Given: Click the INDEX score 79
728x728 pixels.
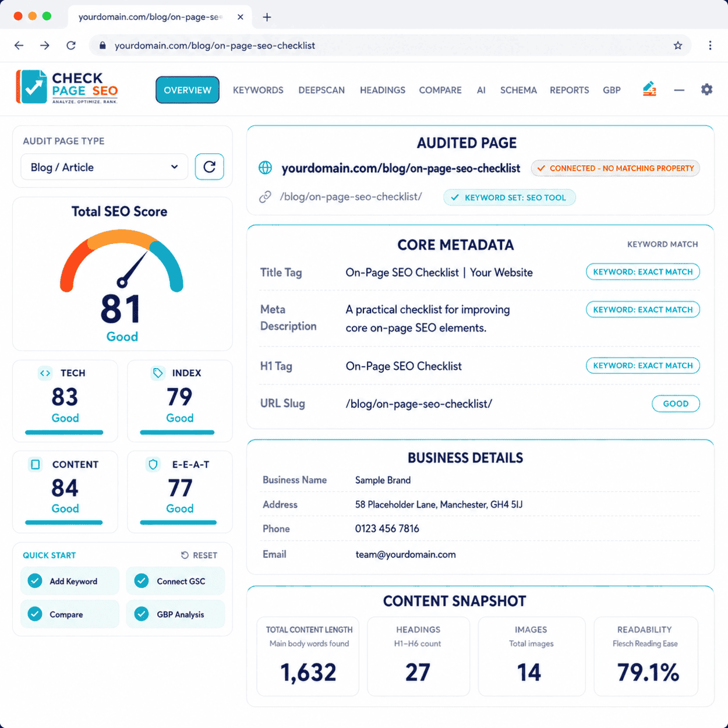Looking at the screenshot, I should tap(179, 397).
